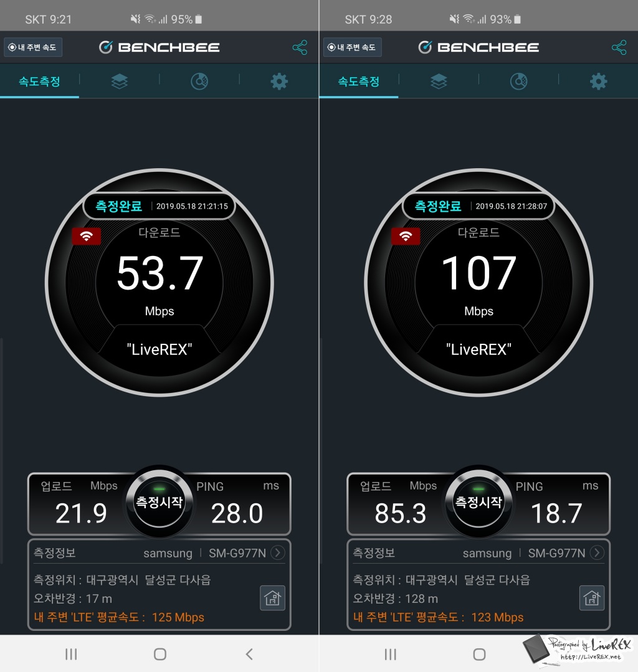Tap 오차반경 : 17 m text
The image size is (638, 672).
click(73, 599)
